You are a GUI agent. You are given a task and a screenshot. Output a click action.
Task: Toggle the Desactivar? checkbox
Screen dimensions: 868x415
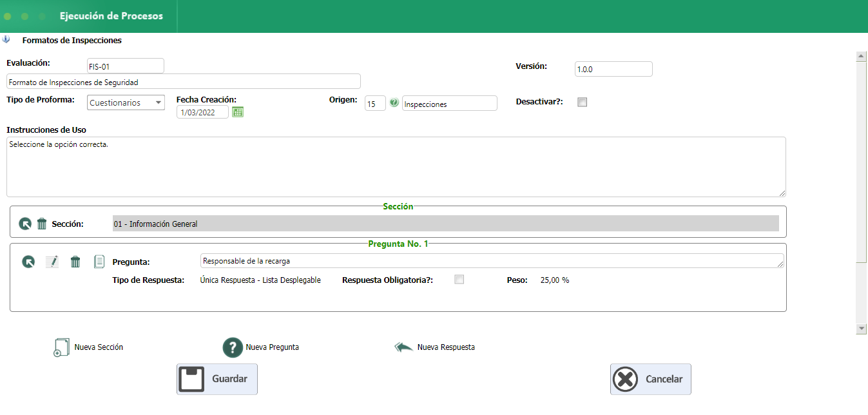[x=583, y=102]
